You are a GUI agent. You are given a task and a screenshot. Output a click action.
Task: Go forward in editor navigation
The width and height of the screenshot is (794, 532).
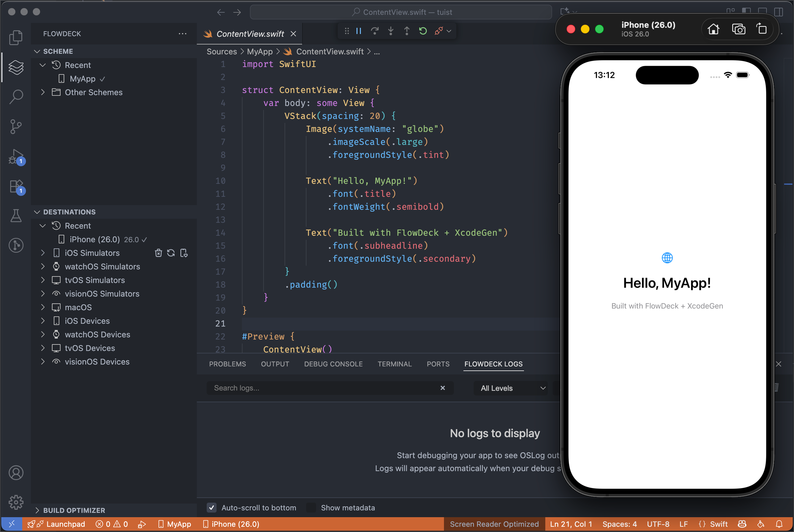237,12
